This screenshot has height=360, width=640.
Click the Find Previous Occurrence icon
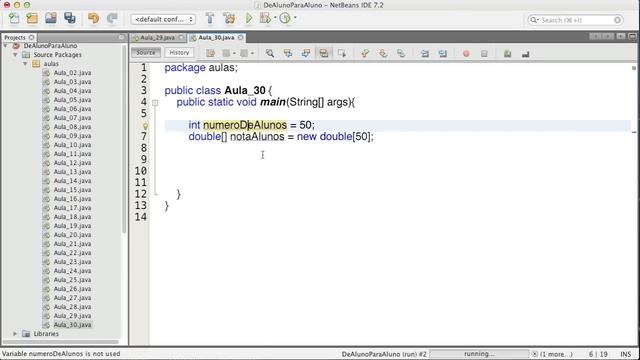pos(288,53)
